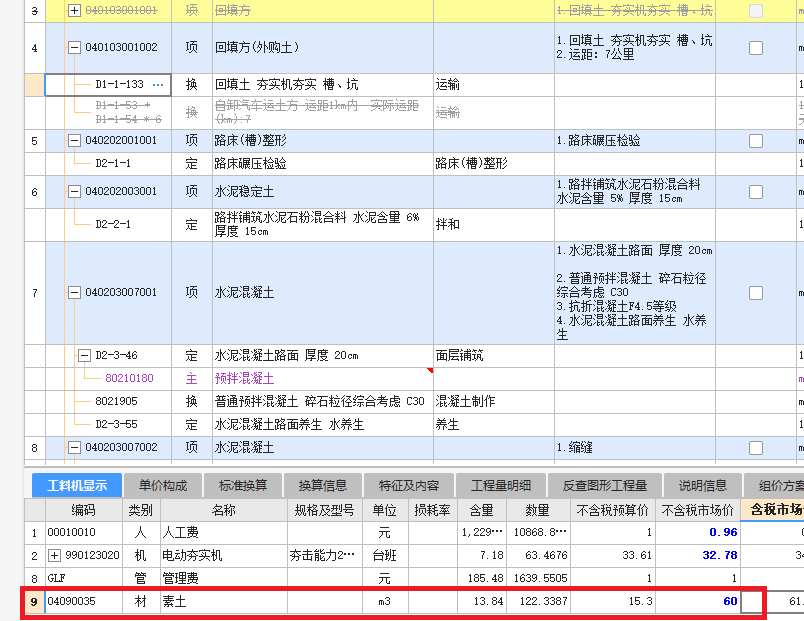Click the 00010010 code cell
This screenshot has width=804, height=621.
pos(84,532)
